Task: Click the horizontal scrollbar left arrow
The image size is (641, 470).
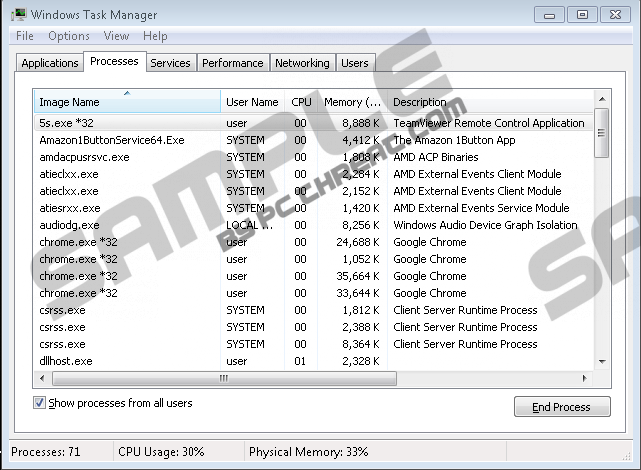Action: [41, 378]
